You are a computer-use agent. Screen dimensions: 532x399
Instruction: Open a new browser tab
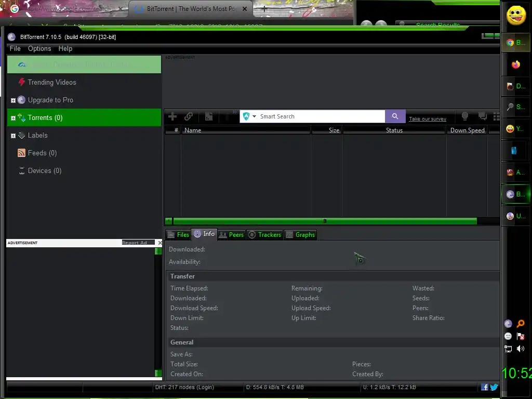coord(264,9)
